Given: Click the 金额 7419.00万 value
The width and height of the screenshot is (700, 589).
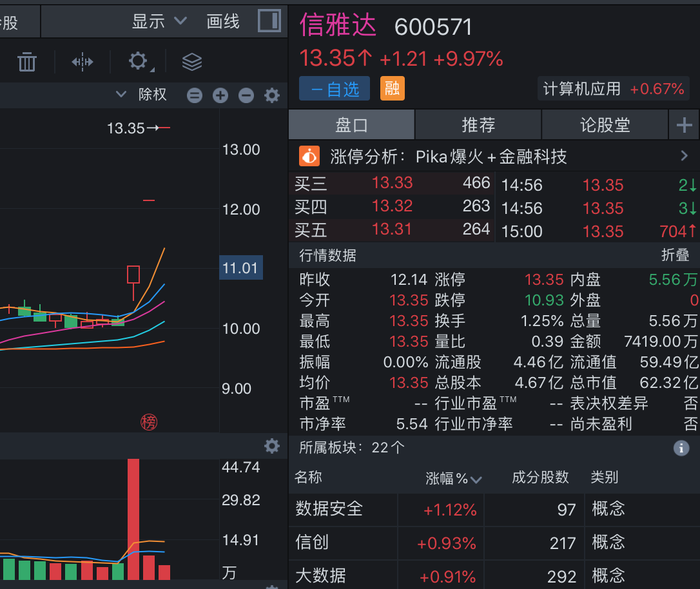Looking at the screenshot, I should point(660,342).
